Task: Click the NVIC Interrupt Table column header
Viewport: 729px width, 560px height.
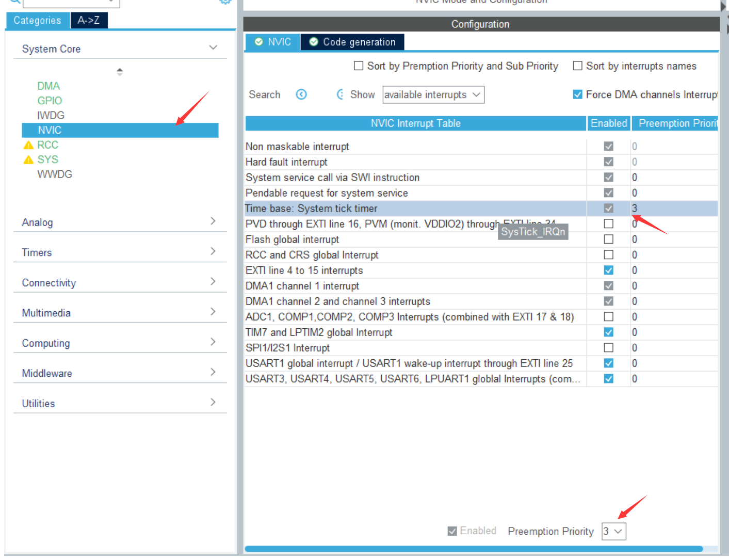Action: [x=416, y=123]
